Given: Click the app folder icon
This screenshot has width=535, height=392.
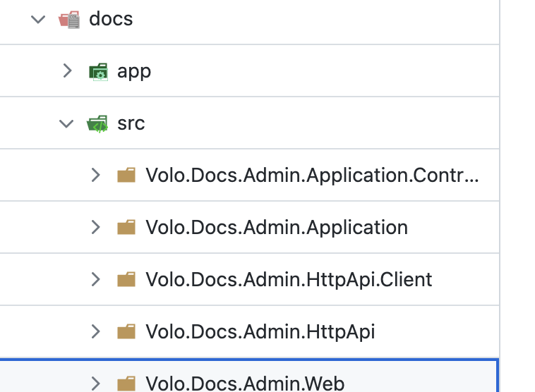Looking at the screenshot, I should pyautogui.click(x=97, y=71).
